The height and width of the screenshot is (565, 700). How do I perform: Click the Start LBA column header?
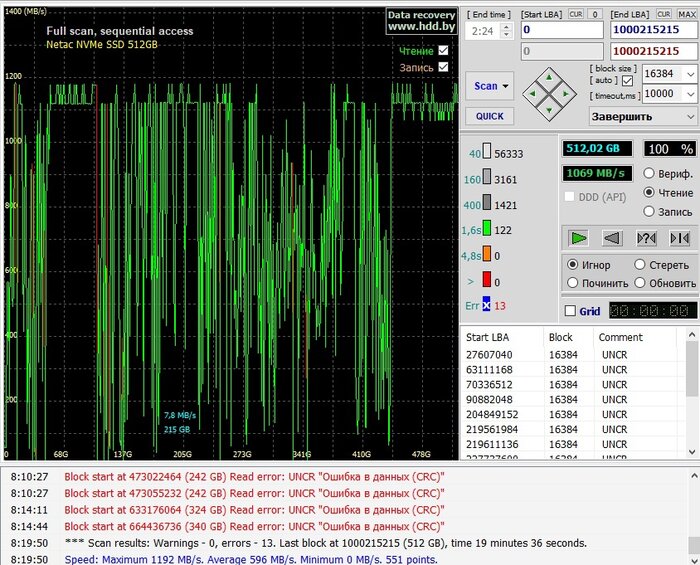click(502, 337)
